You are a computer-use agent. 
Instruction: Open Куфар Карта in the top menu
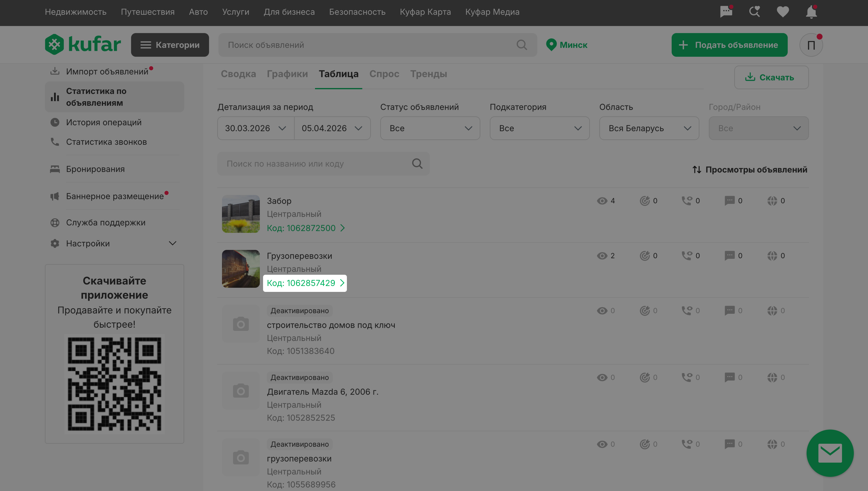point(425,12)
